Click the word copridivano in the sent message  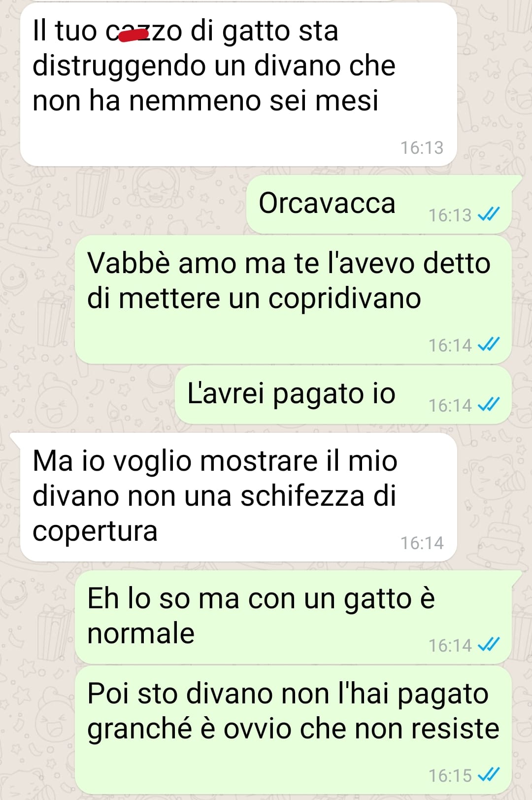(345, 299)
